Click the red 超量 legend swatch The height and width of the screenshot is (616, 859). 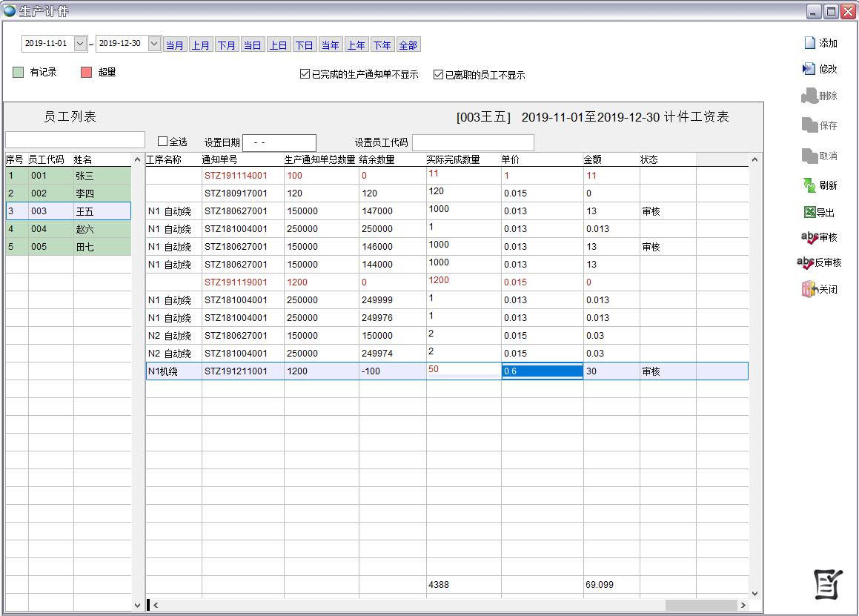(x=86, y=73)
